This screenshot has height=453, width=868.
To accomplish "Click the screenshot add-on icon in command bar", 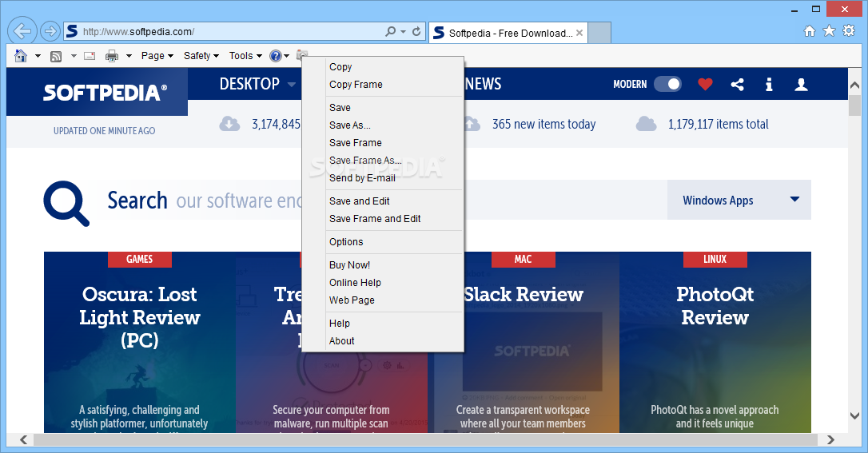I will [x=301, y=54].
